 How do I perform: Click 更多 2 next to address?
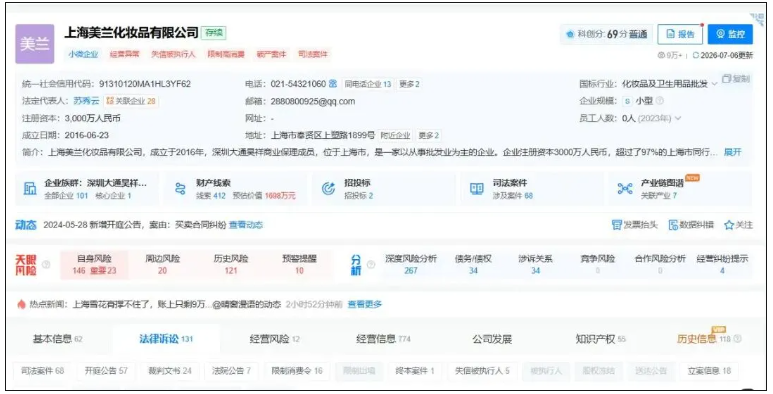point(428,135)
